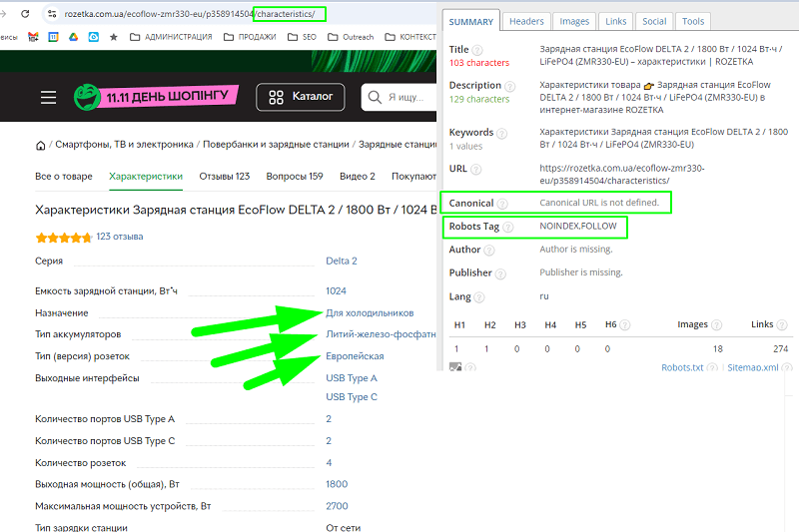Open КОНТЕКСТ bookmarks folder

tap(410, 37)
